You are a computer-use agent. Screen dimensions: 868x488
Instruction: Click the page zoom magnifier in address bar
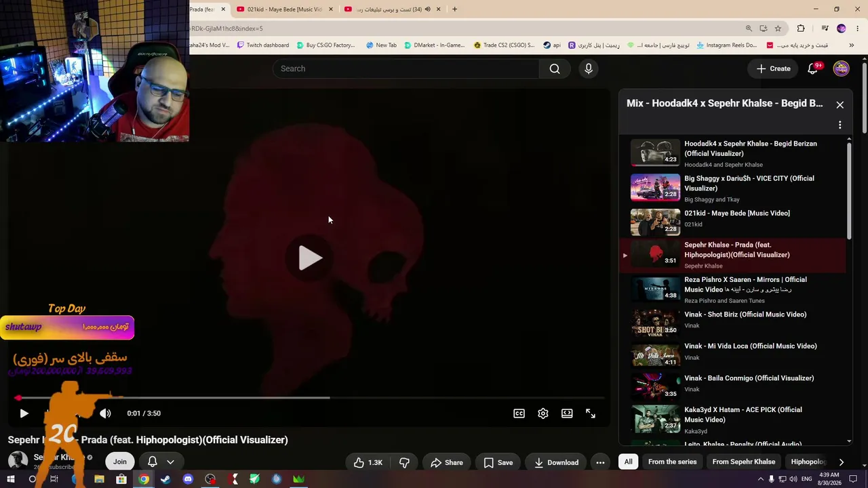pos(749,28)
